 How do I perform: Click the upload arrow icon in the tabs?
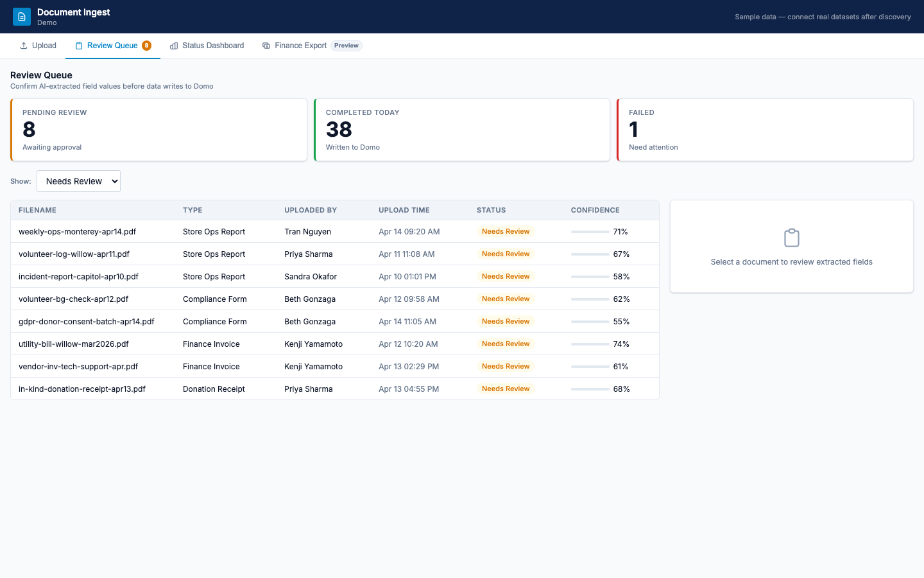coord(24,46)
